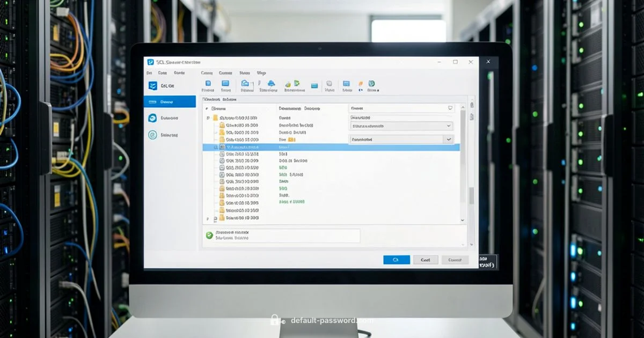This screenshot has width=644, height=338.
Task: Open the upper combo box dropdown
Action: [x=449, y=126]
